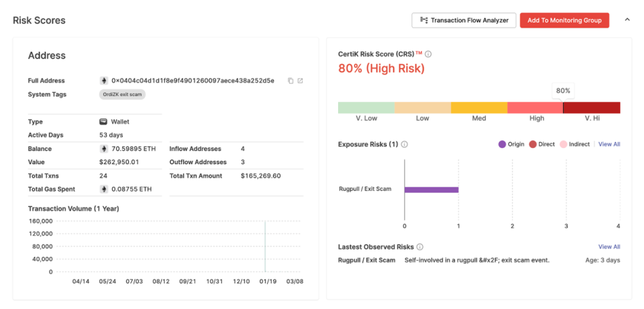
Task: Click the Exposure Risks info icon
Action: point(404,144)
